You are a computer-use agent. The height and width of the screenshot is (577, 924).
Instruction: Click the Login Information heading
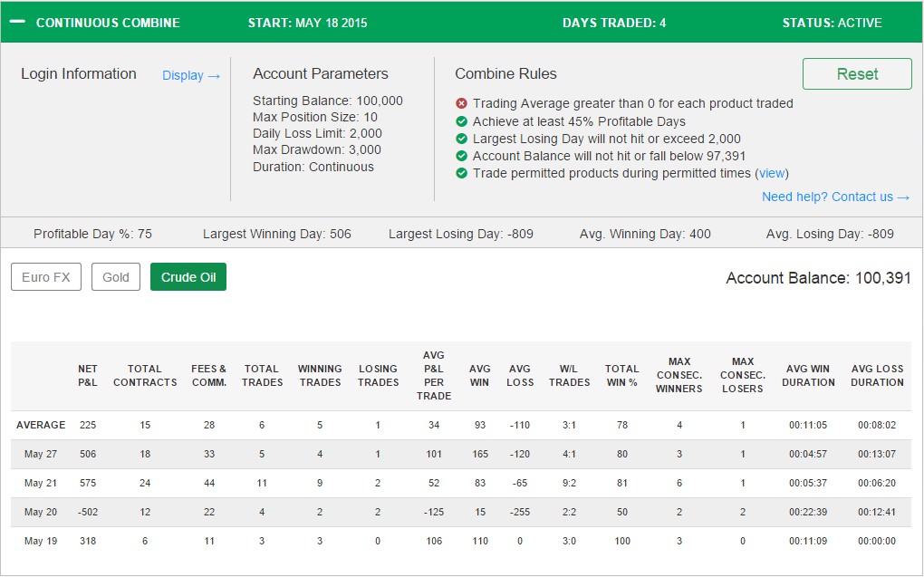click(79, 73)
